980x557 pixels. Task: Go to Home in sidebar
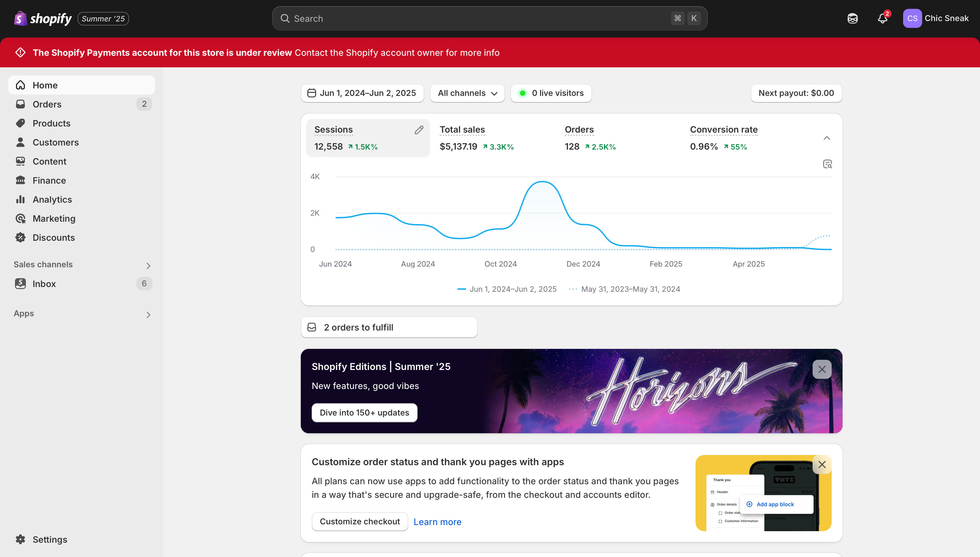tap(82, 85)
